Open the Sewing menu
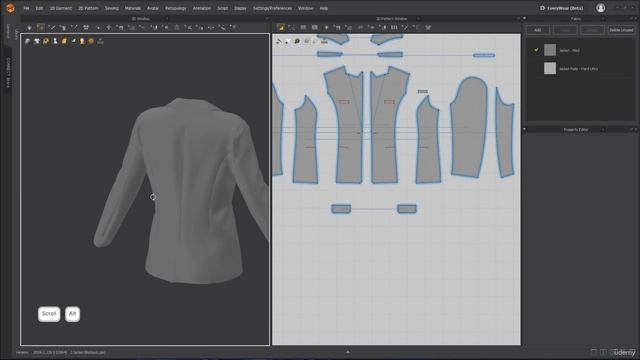The height and width of the screenshot is (360, 640). coord(111,8)
